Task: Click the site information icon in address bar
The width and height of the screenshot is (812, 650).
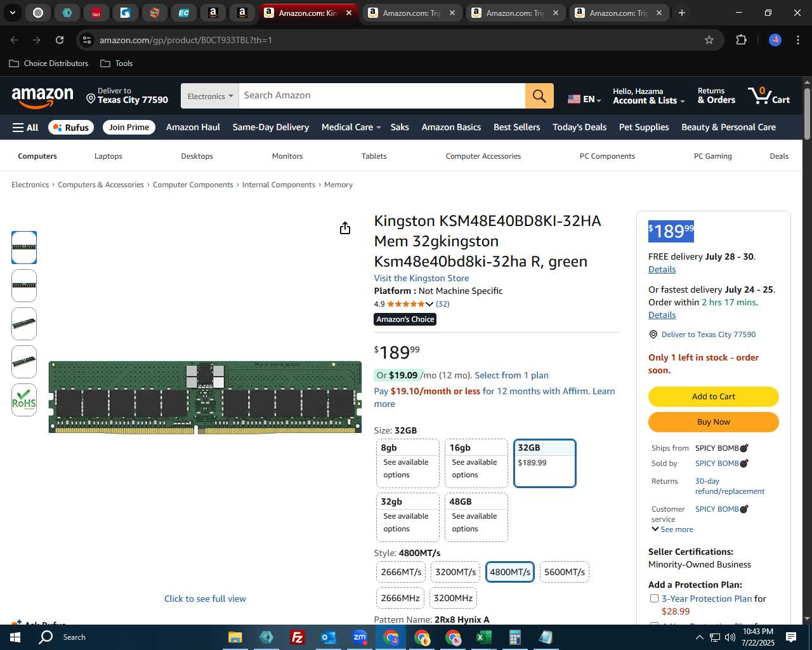Action: [x=87, y=40]
